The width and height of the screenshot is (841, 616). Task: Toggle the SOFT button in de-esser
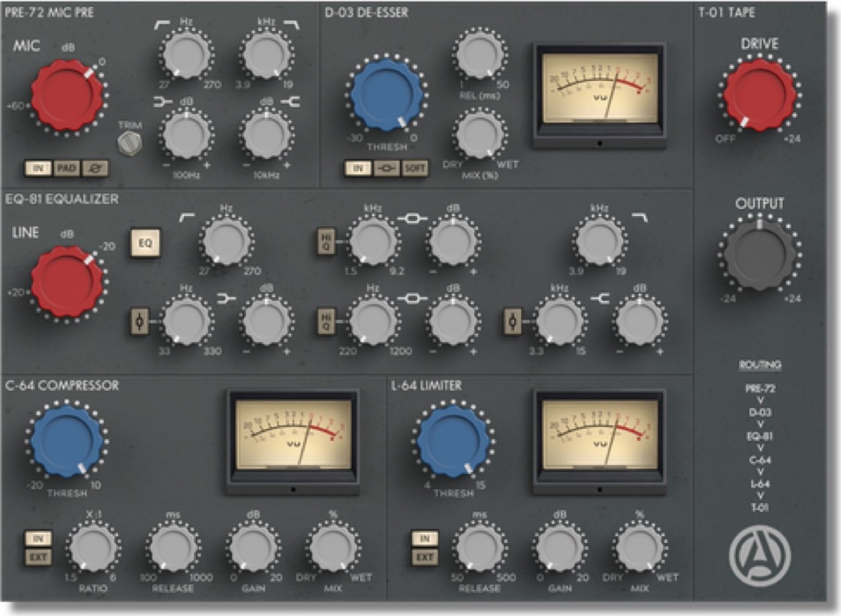click(x=414, y=168)
